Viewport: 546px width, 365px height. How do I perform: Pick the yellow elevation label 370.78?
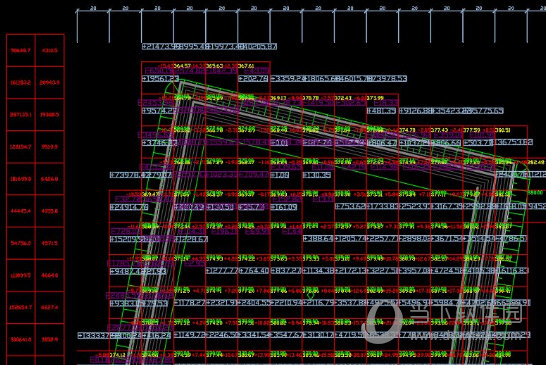tap(311, 98)
